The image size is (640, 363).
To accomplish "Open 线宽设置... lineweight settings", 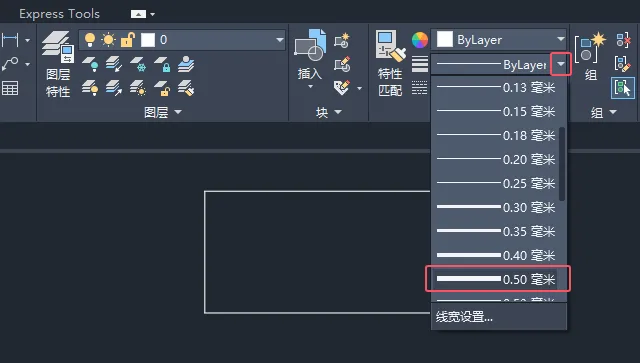I will point(499,316).
